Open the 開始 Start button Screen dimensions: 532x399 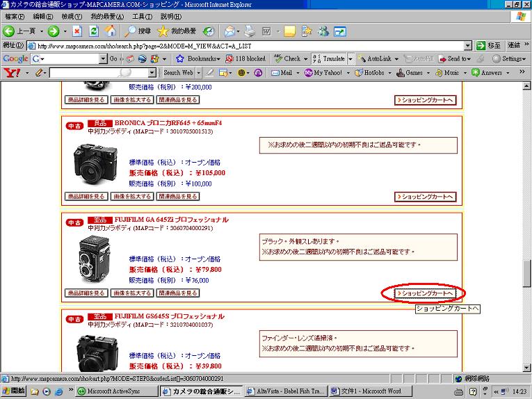pos(14,391)
